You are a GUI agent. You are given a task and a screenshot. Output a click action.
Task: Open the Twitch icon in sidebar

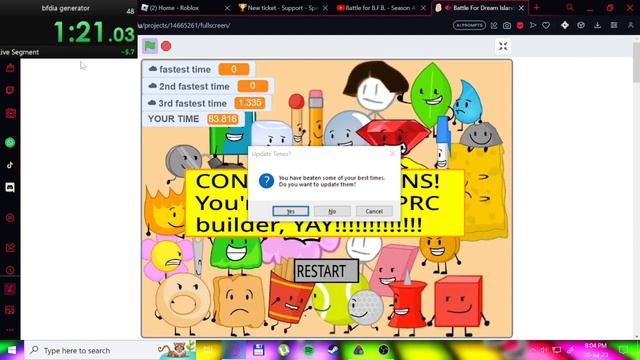[10, 90]
